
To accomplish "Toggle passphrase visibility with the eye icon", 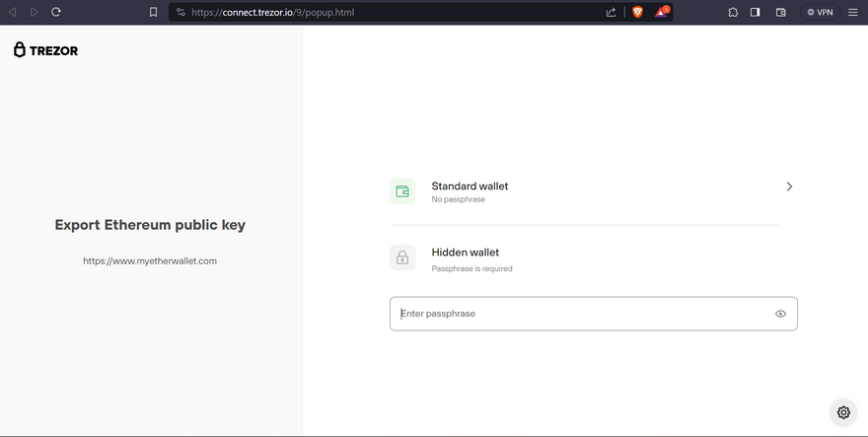I will (x=780, y=314).
